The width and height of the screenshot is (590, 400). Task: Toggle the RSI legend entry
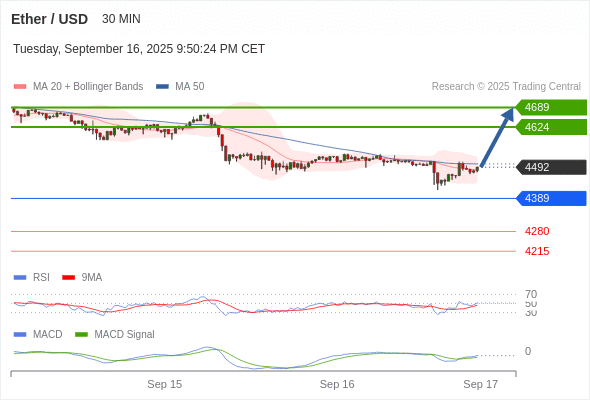click(x=32, y=277)
